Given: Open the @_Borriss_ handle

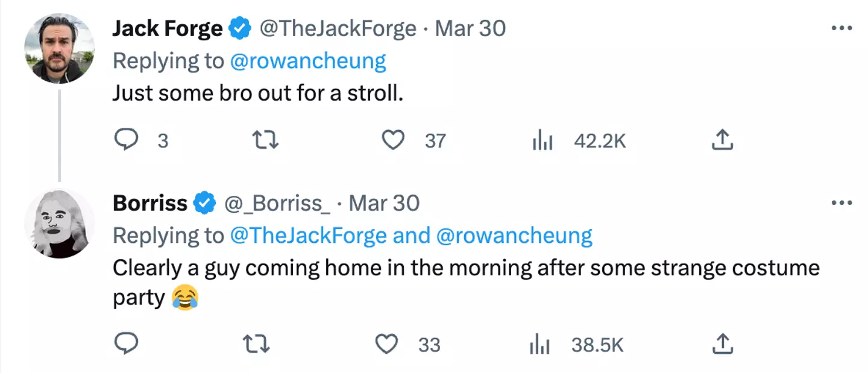Looking at the screenshot, I should click(x=277, y=203).
